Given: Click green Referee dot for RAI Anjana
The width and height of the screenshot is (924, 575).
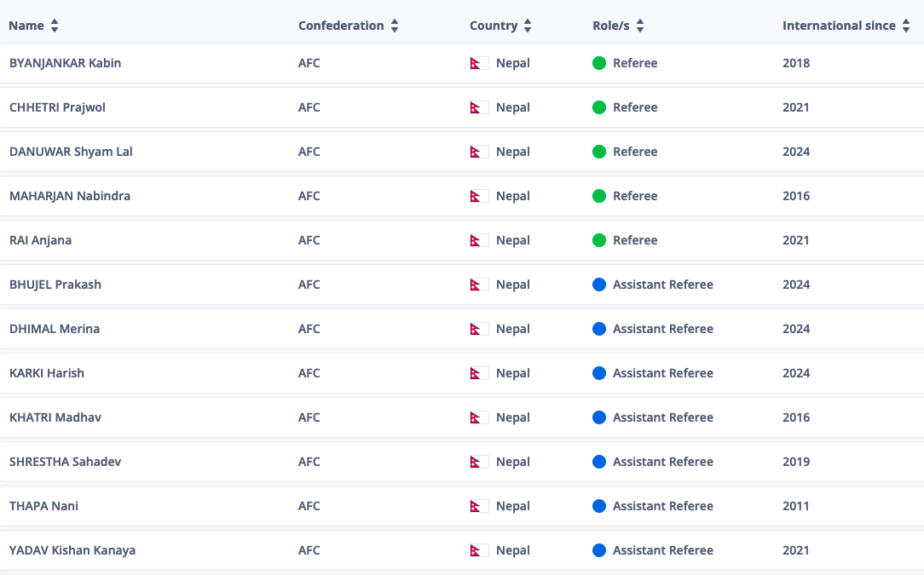Looking at the screenshot, I should [599, 240].
